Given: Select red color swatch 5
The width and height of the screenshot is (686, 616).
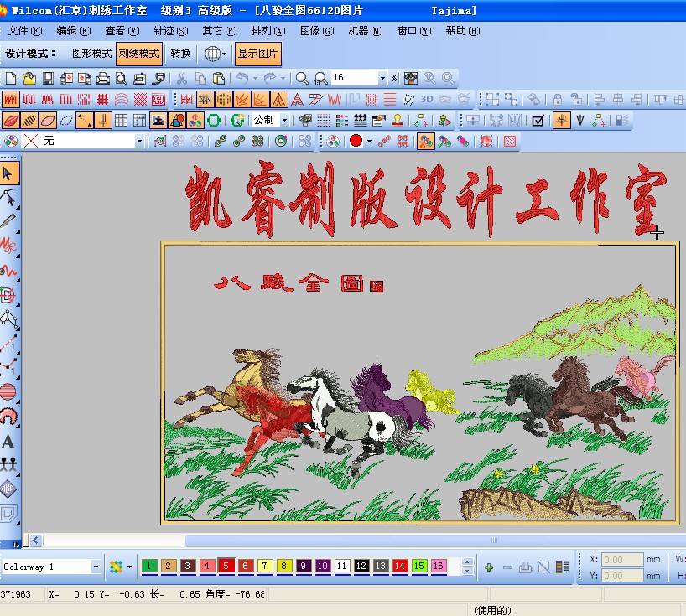Looking at the screenshot, I should click(226, 567).
